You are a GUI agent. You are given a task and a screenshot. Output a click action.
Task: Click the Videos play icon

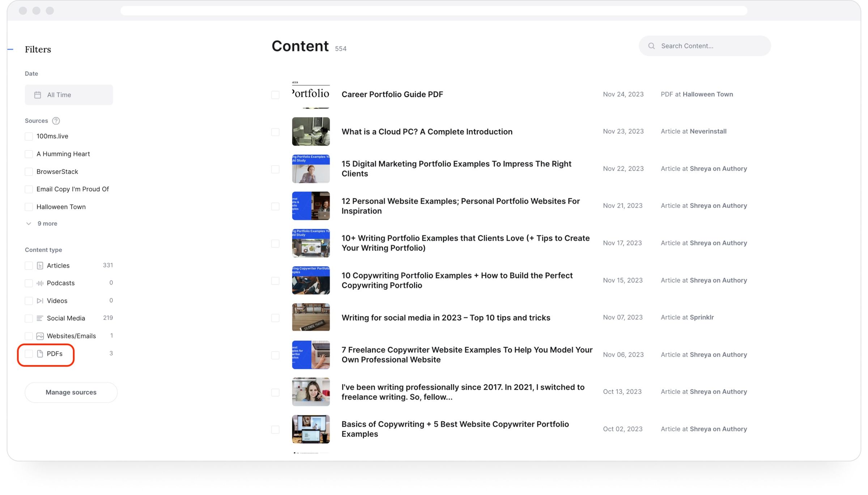(40, 301)
